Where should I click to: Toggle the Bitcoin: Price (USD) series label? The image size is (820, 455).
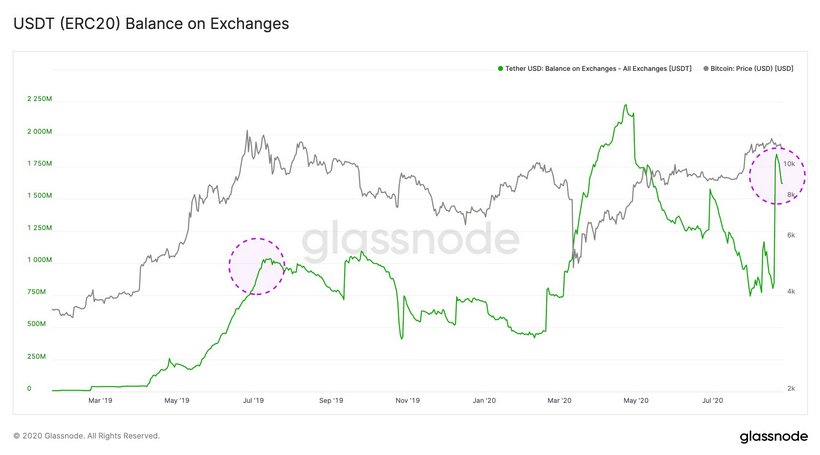click(x=754, y=68)
